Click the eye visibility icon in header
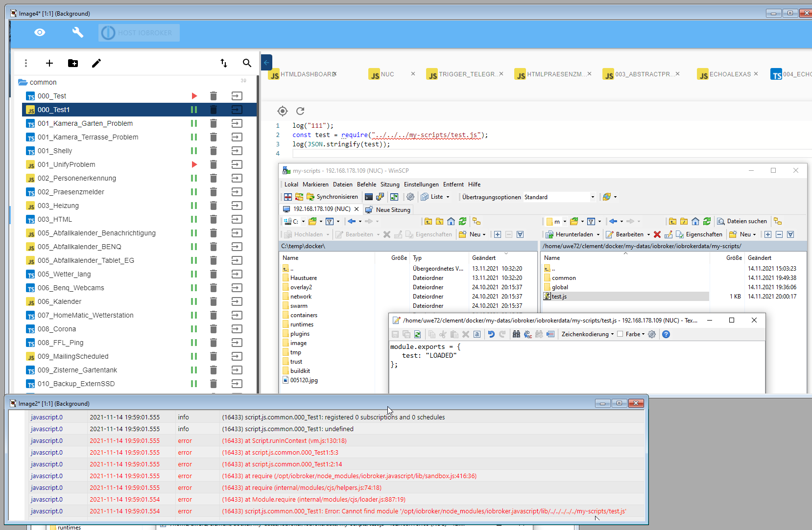This screenshot has width=812, height=530. tap(40, 32)
